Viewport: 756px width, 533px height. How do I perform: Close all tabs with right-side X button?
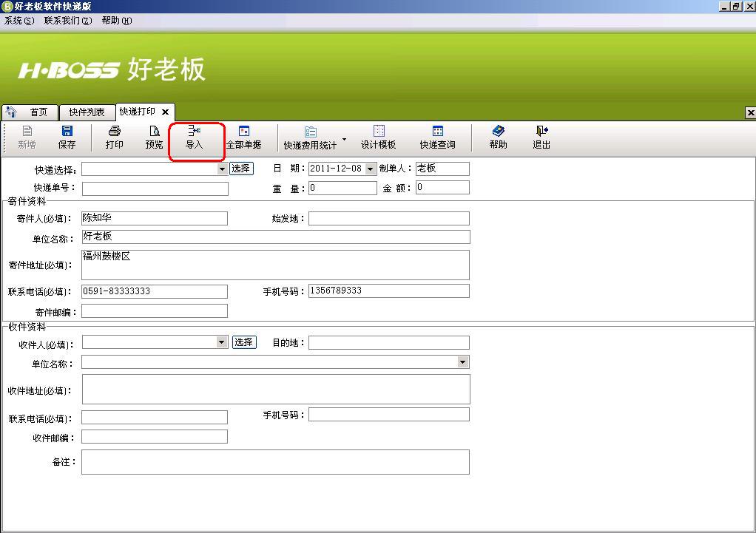tap(750, 113)
